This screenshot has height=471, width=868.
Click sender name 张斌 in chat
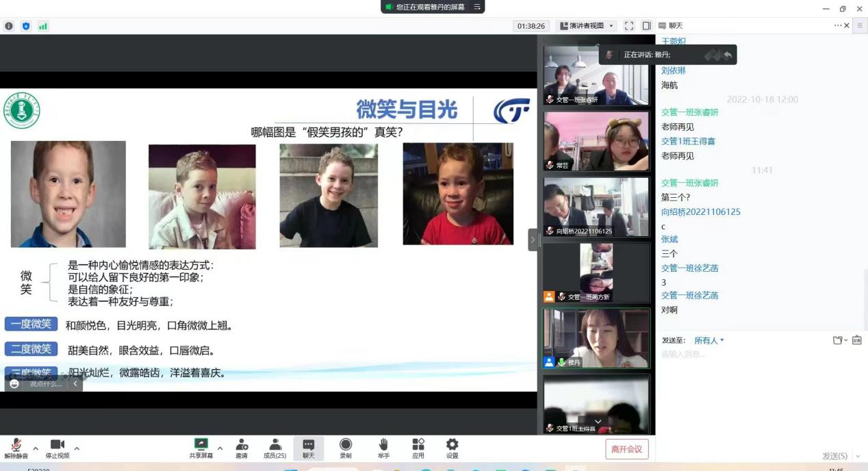click(669, 239)
